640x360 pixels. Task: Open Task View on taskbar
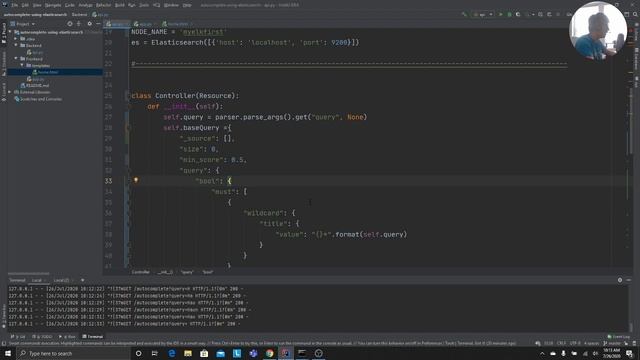(155, 353)
